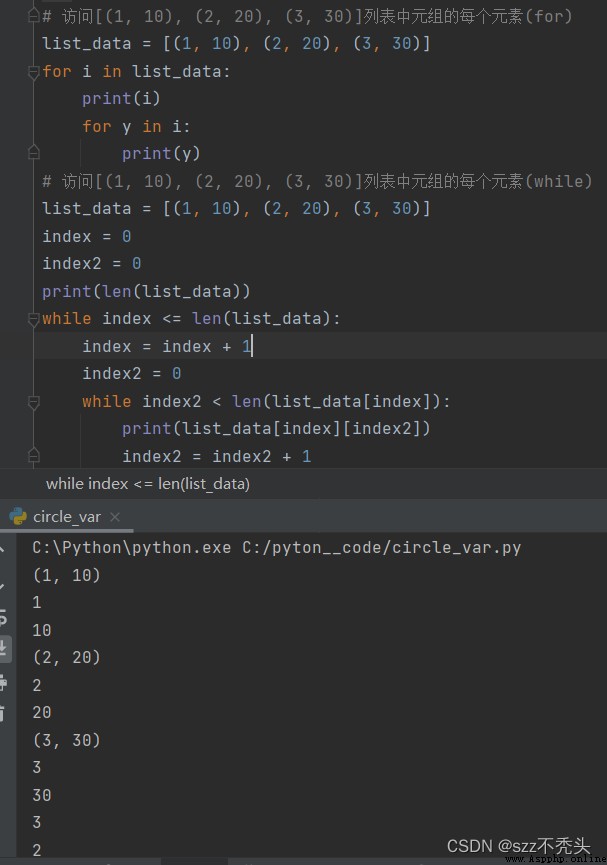Click 'print(list_data[index][index2])' line
This screenshot has height=865, width=607.
(276, 429)
